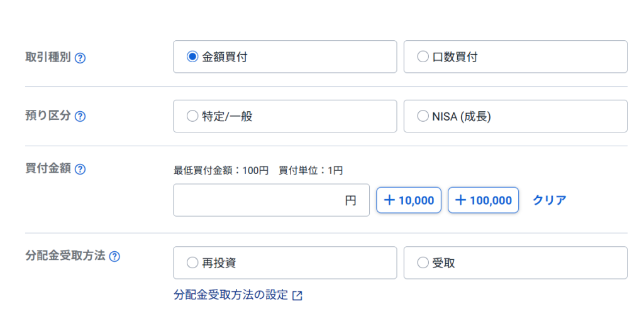Click the 最低買付金額 100円 note text
The height and width of the screenshot is (314, 644).
pyautogui.click(x=221, y=170)
